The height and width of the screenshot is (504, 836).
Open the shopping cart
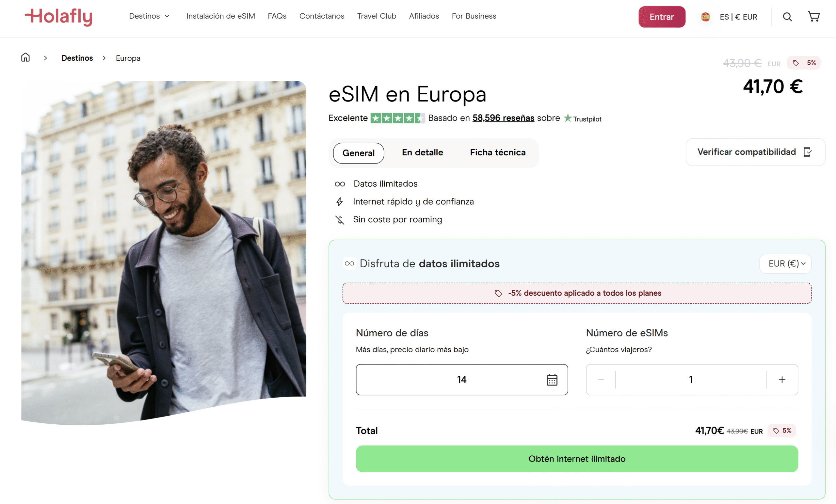click(813, 17)
